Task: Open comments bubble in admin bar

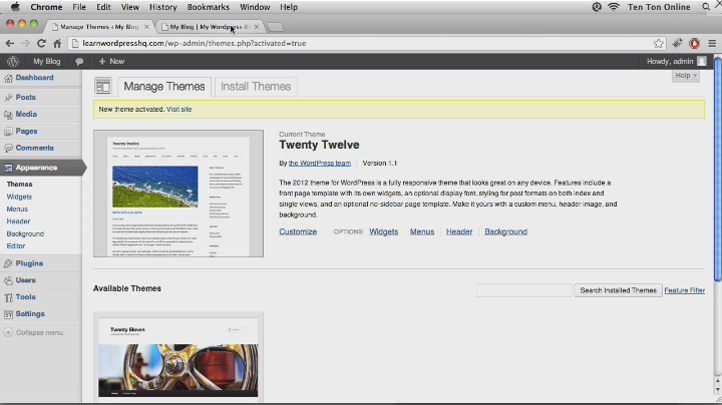Action: (79, 61)
